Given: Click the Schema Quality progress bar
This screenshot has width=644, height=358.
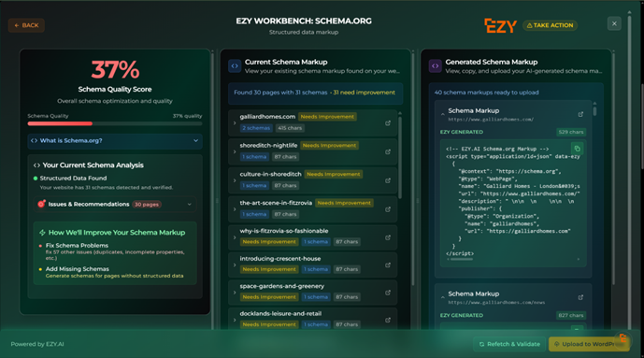Looking at the screenshot, I should coord(115,123).
